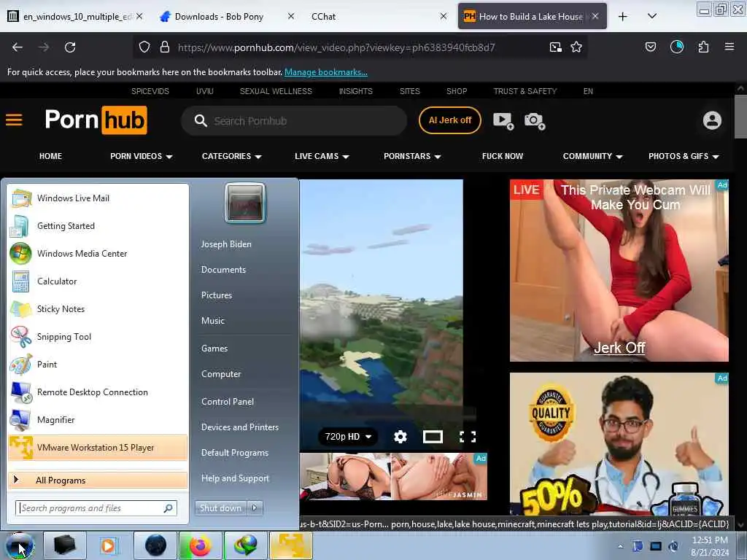Open the VMware taskbar button
Screen dimensions: 747x560
(291, 545)
